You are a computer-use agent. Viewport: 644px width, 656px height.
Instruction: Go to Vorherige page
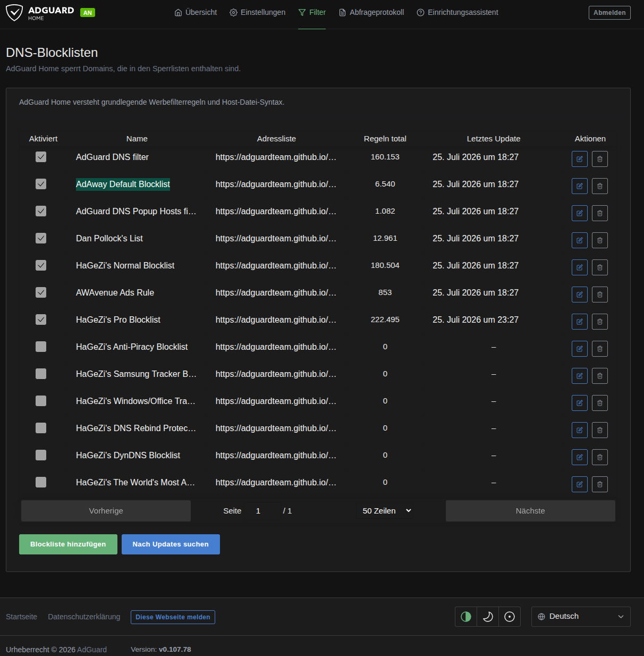106,511
